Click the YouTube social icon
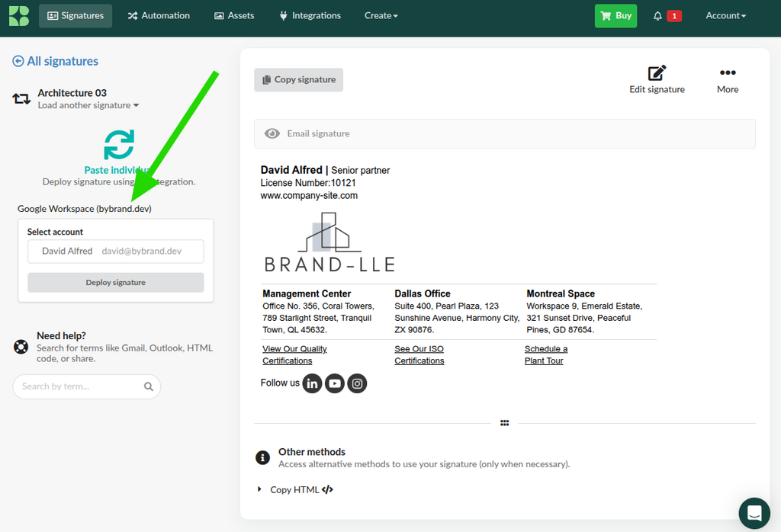The image size is (781, 532). (335, 383)
